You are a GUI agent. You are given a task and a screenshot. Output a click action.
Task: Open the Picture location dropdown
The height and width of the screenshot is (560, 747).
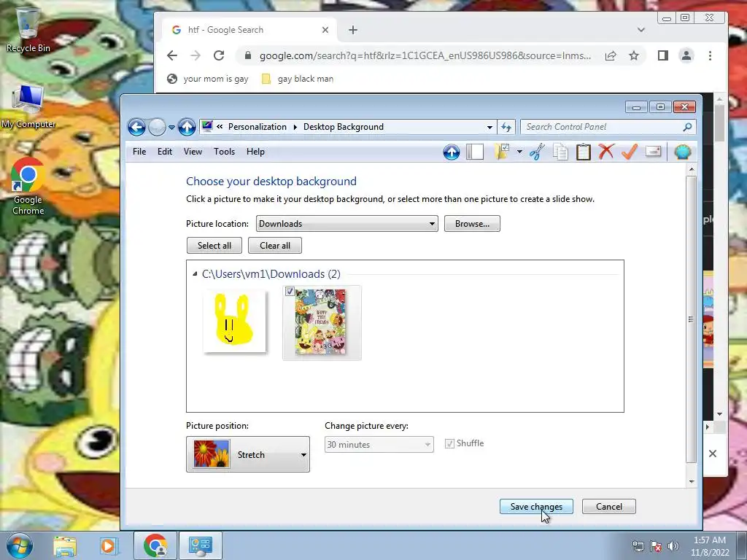point(347,224)
